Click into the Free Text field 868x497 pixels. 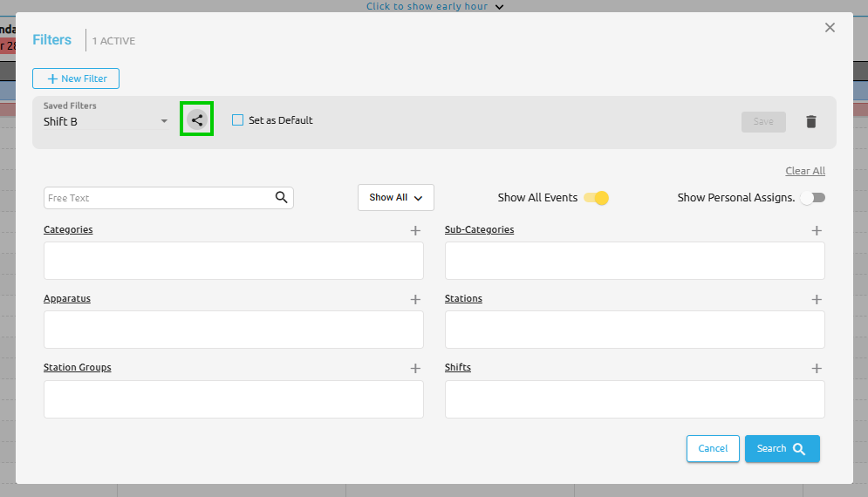[157, 198]
